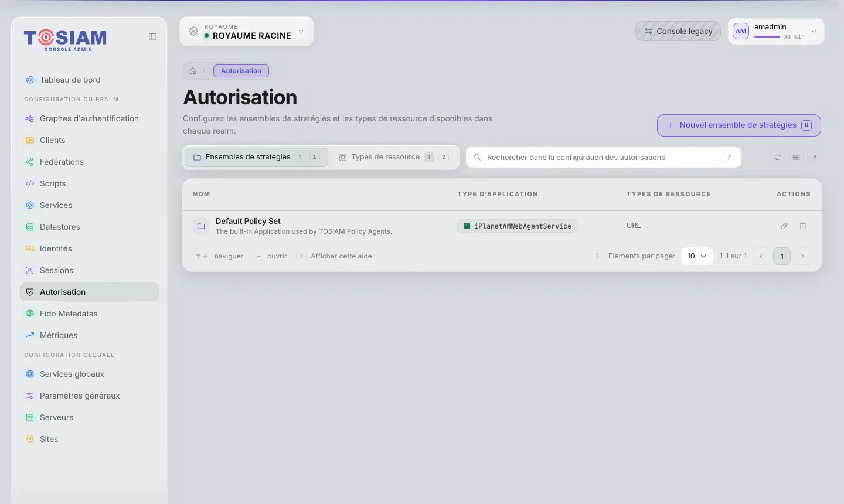Select page 1 in pagination
The width and height of the screenshot is (844, 504).
pyautogui.click(x=782, y=256)
